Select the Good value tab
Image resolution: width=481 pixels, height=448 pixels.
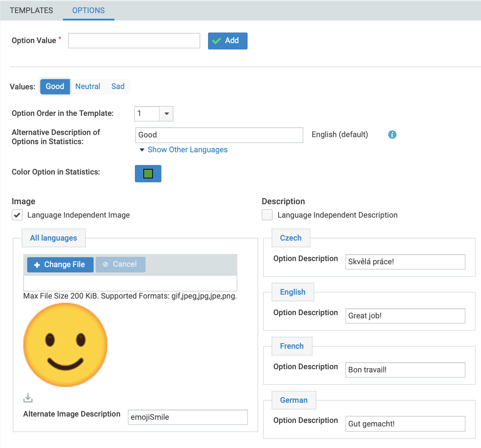(x=55, y=87)
